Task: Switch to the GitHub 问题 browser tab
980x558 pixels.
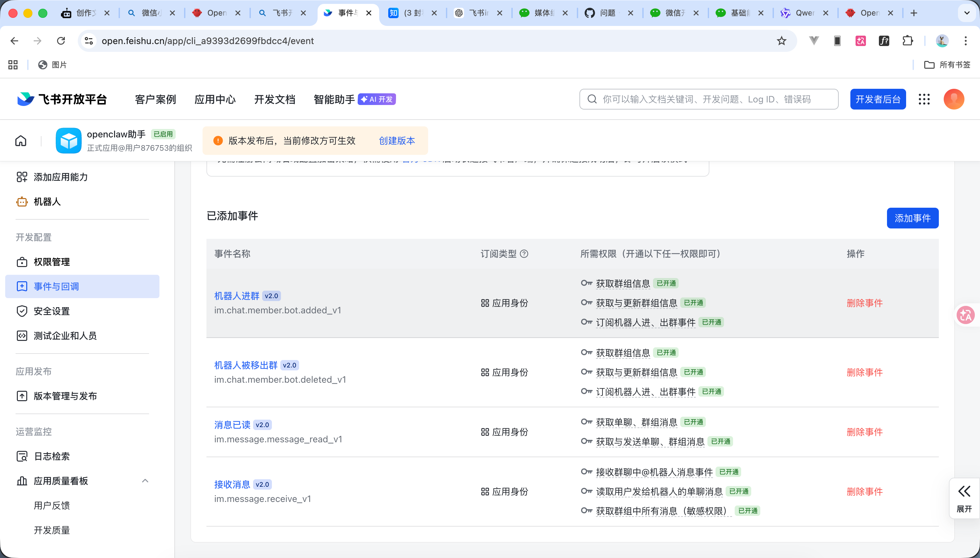Action: pyautogui.click(x=608, y=13)
